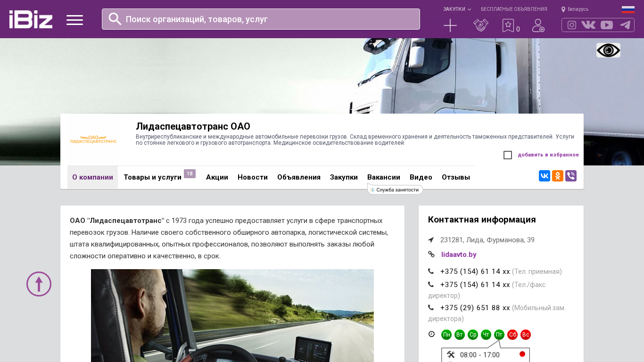Click the address location arrow icon
The height and width of the screenshot is (362, 644).
431,240
